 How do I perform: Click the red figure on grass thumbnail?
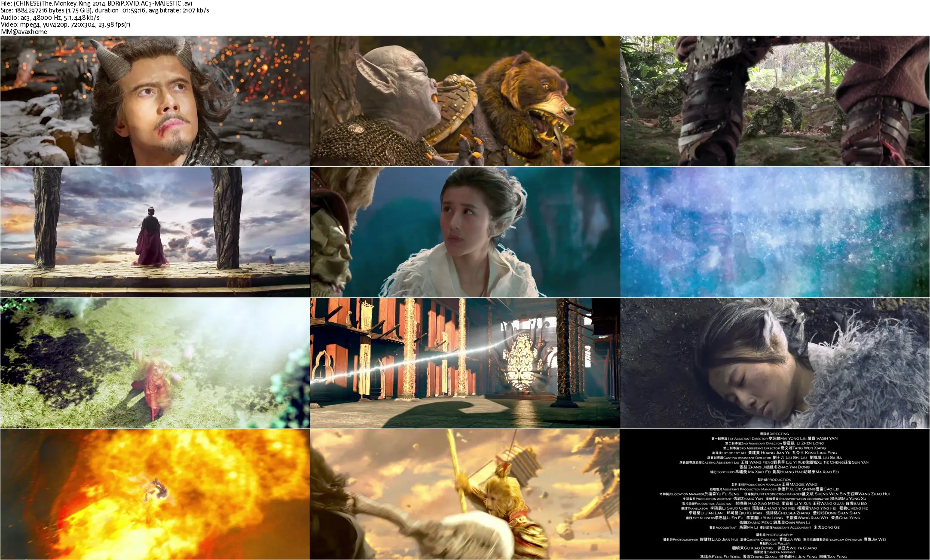pyautogui.click(x=155, y=363)
